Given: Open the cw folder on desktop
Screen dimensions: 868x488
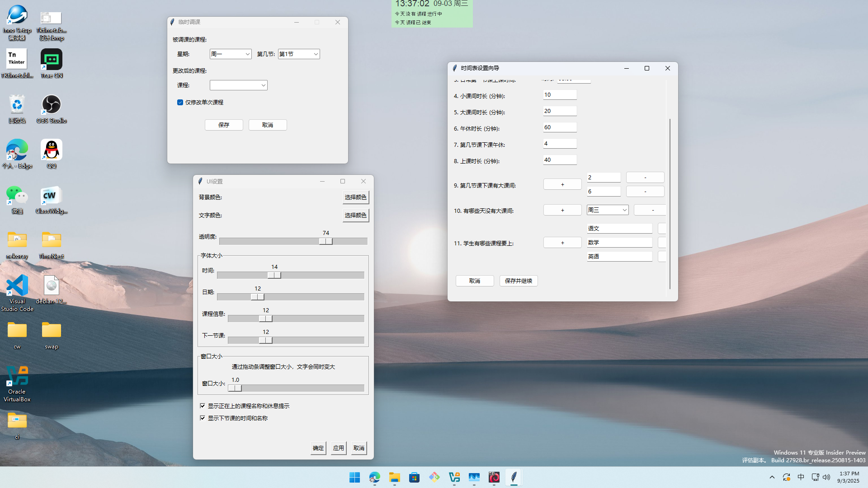Looking at the screenshot, I should 17,335.
